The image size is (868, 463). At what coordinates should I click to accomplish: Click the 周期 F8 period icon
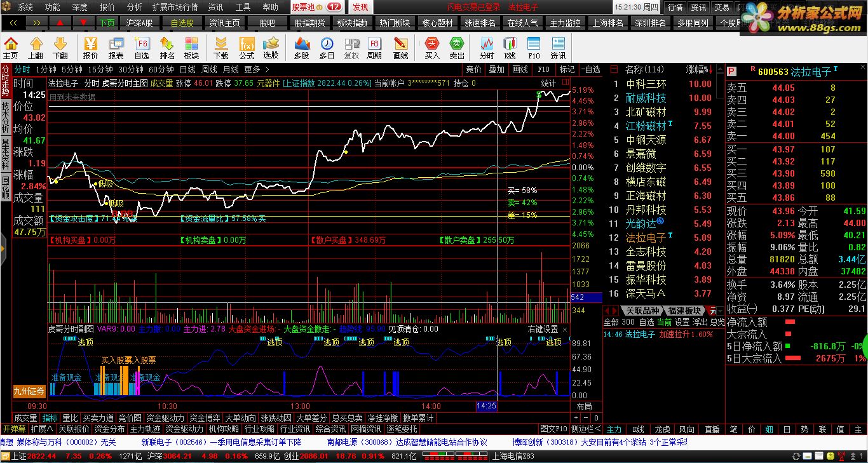(374, 48)
